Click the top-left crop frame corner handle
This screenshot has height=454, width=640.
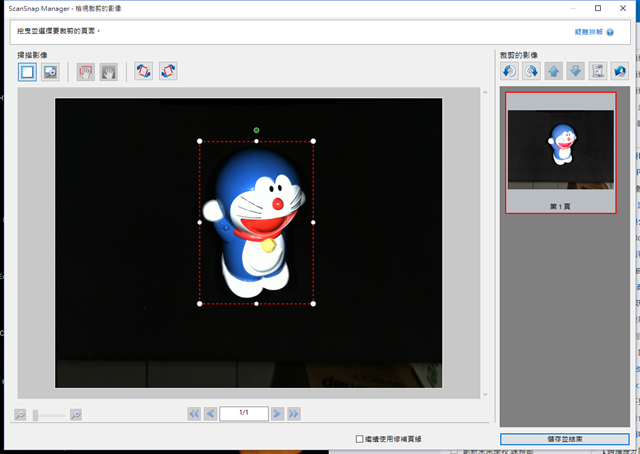coord(200,141)
